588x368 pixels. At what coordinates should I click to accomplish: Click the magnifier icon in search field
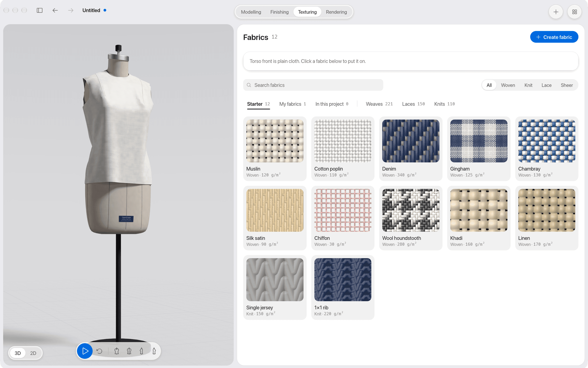tap(249, 85)
